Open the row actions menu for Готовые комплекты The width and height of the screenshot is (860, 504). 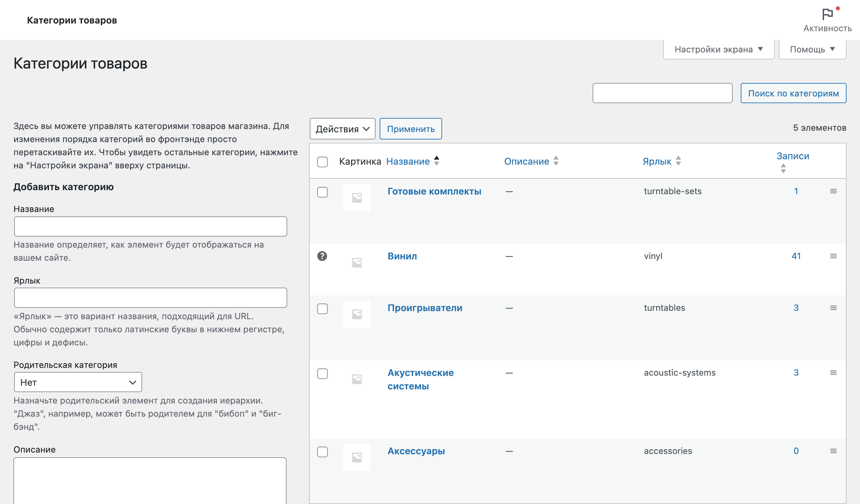(833, 191)
